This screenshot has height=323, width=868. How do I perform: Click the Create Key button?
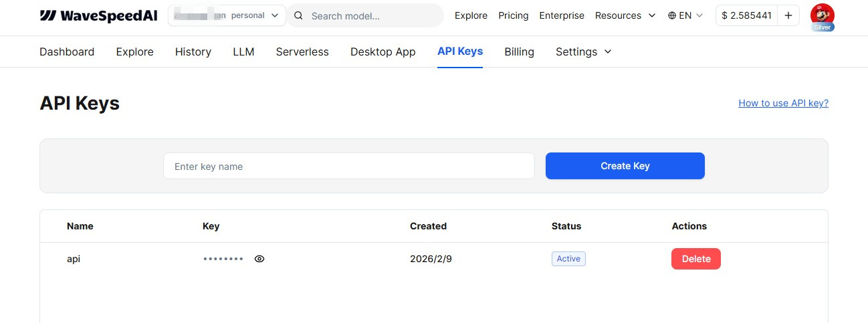(625, 166)
